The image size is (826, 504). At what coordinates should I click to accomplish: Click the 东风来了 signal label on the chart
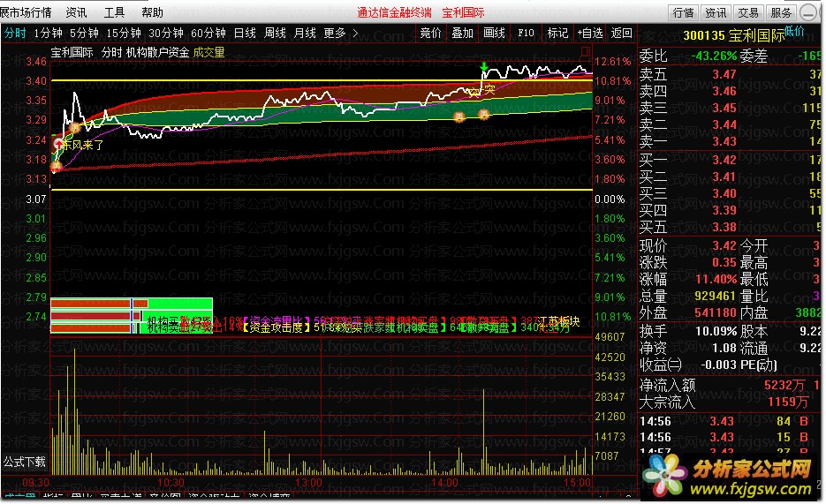coord(83,145)
